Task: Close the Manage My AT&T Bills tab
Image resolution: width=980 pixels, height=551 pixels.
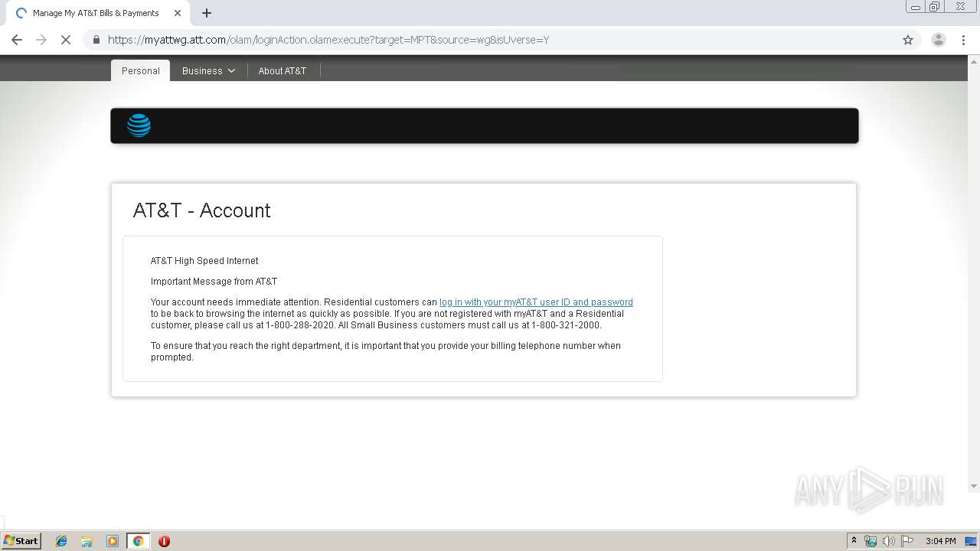Action: (177, 13)
